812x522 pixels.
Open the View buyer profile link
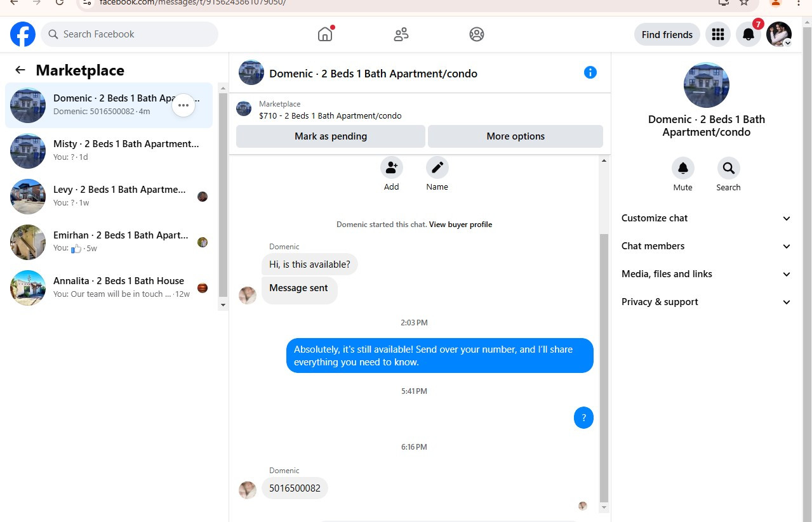click(x=460, y=225)
